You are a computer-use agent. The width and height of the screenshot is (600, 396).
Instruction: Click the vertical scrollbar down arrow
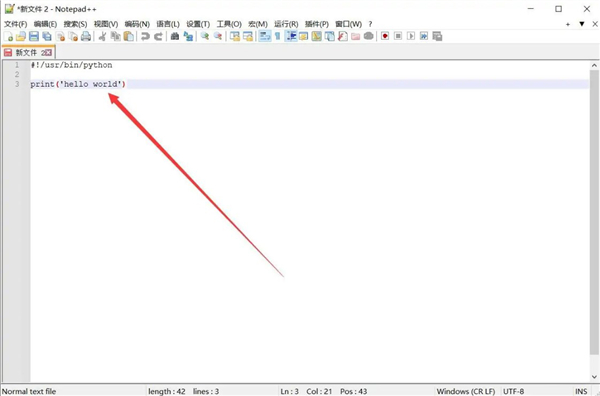594,376
